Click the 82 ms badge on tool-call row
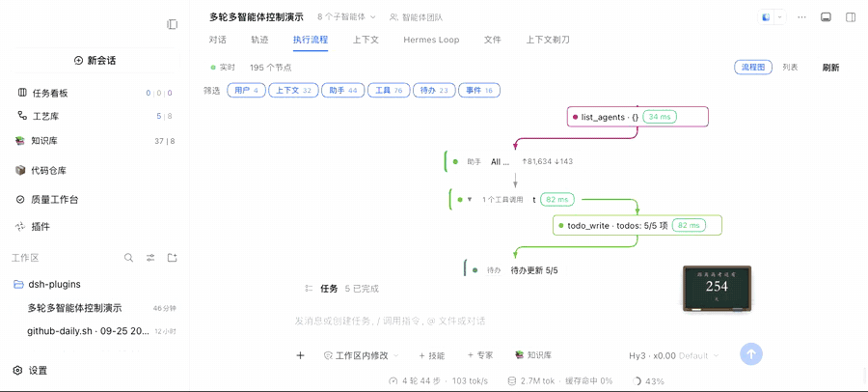This screenshot has height=392, width=868. [557, 199]
